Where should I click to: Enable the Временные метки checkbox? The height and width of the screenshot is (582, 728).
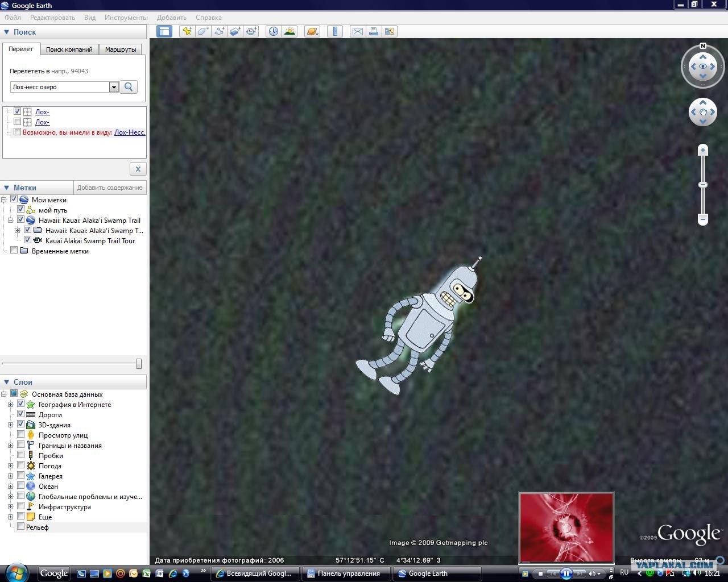coord(14,251)
